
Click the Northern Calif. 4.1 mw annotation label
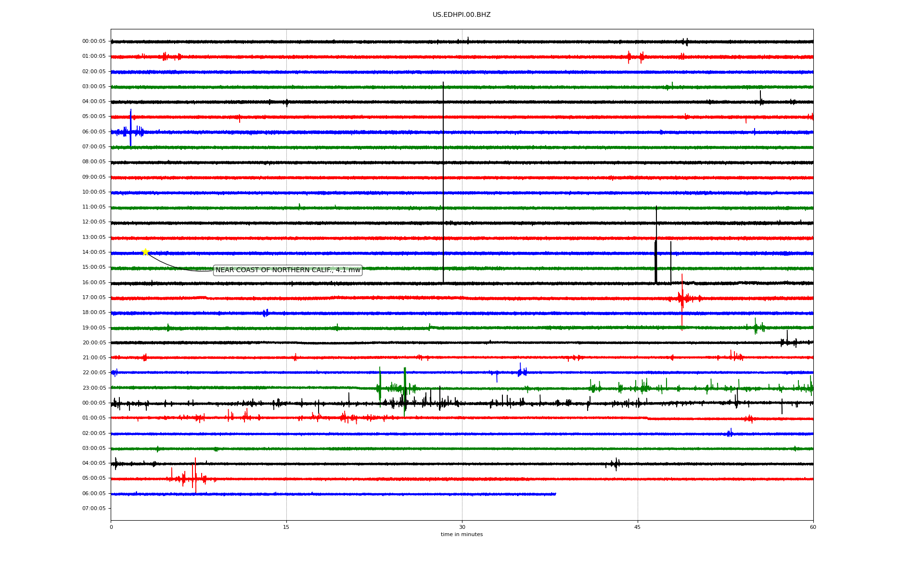(288, 270)
